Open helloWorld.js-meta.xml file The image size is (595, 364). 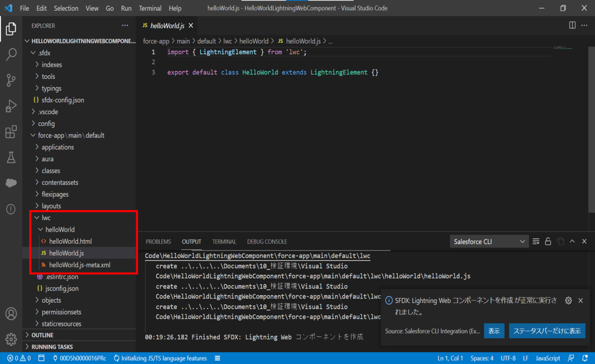click(79, 265)
